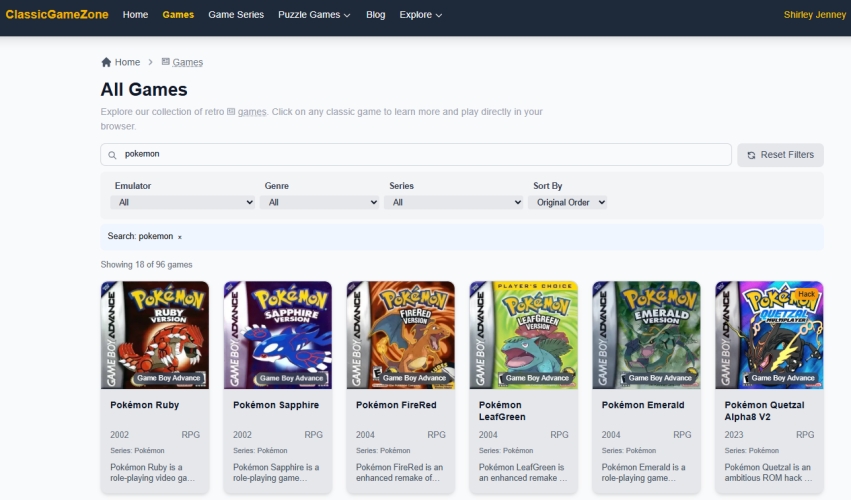Click the All Games heading
This screenshot has height=500, width=851.
pos(144,90)
